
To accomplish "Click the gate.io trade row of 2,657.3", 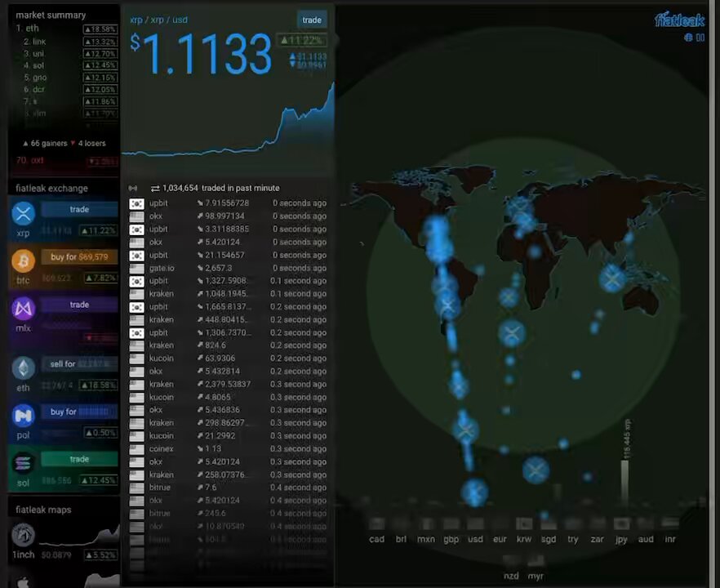I will pyautogui.click(x=228, y=268).
